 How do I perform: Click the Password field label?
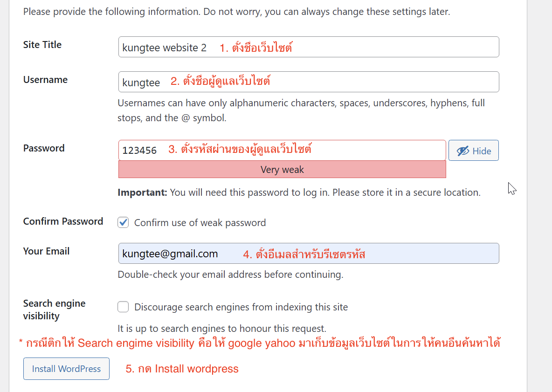[44, 148]
